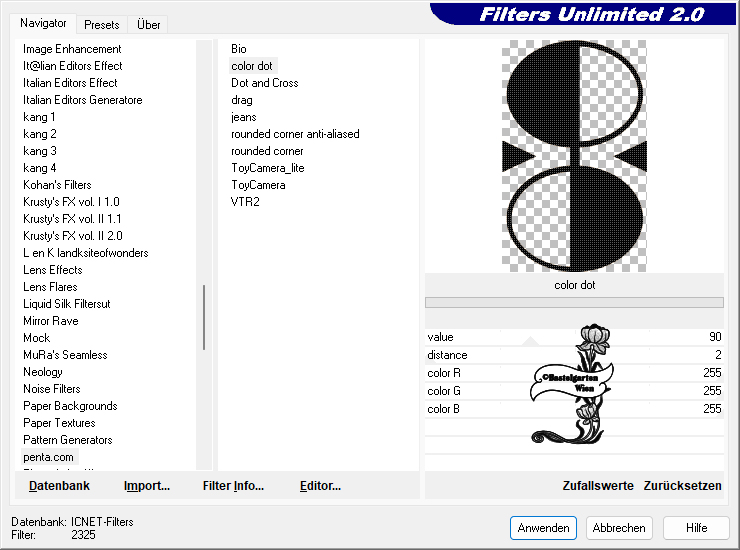Screen dimensions: 740x550
Task: Click Abbrechen to cancel
Action: coord(619,528)
